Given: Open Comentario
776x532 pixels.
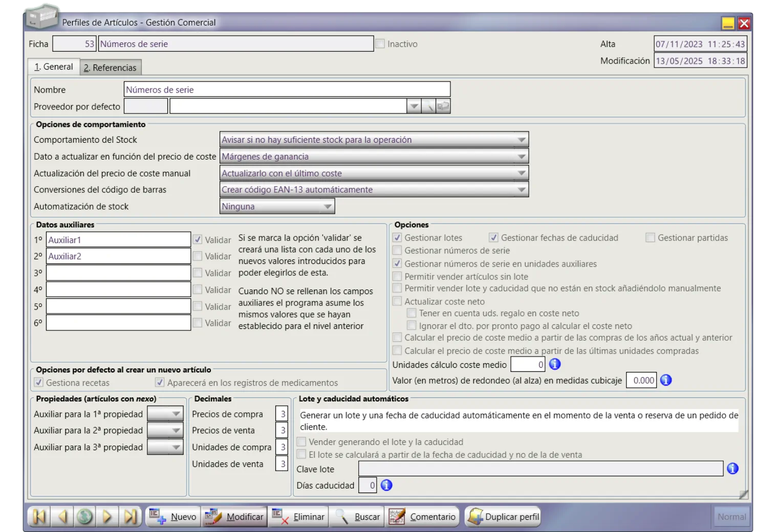Looking at the screenshot, I should [422, 517].
